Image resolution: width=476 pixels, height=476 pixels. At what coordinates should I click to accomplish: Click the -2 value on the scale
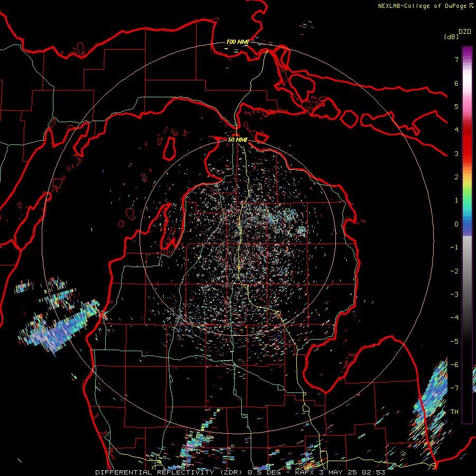click(x=454, y=271)
